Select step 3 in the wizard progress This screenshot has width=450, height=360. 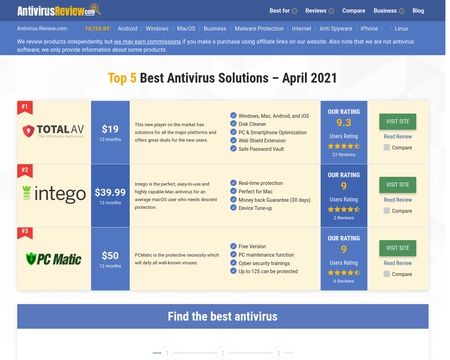pos(278,353)
